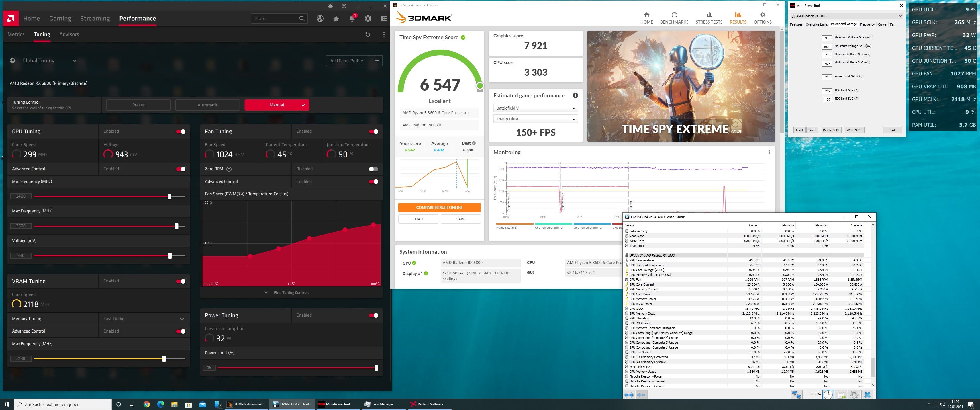980x410 pixels.
Task: Open Memory Timing Fast Timing dropdown
Action: 144,319
